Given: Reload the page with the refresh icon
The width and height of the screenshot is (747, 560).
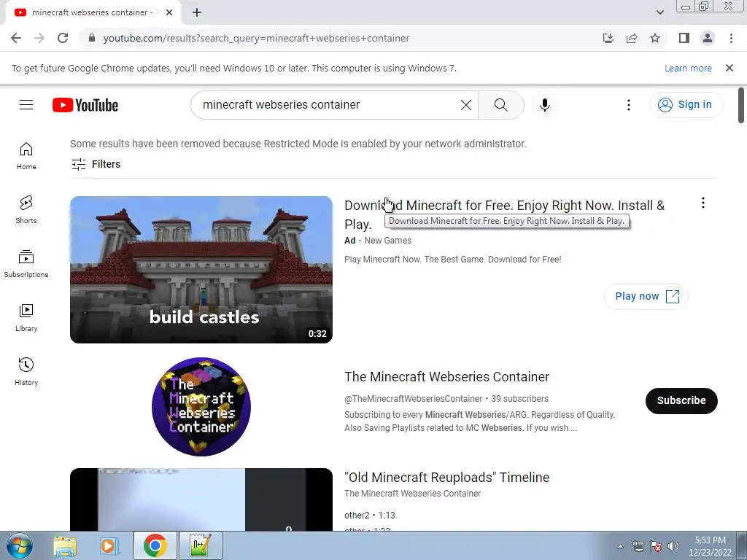Looking at the screenshot, I should tap(63, 38).
